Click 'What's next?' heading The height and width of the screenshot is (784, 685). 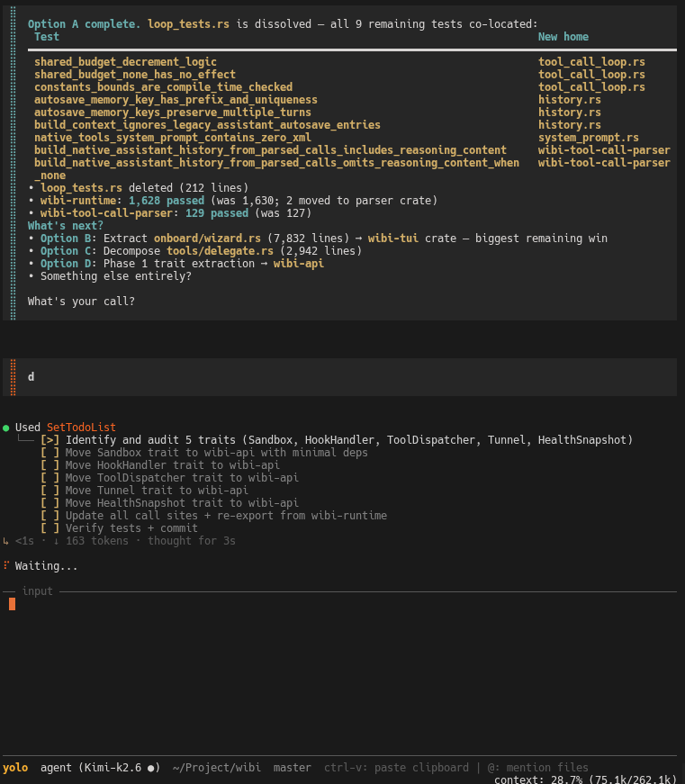click(66, 226)
